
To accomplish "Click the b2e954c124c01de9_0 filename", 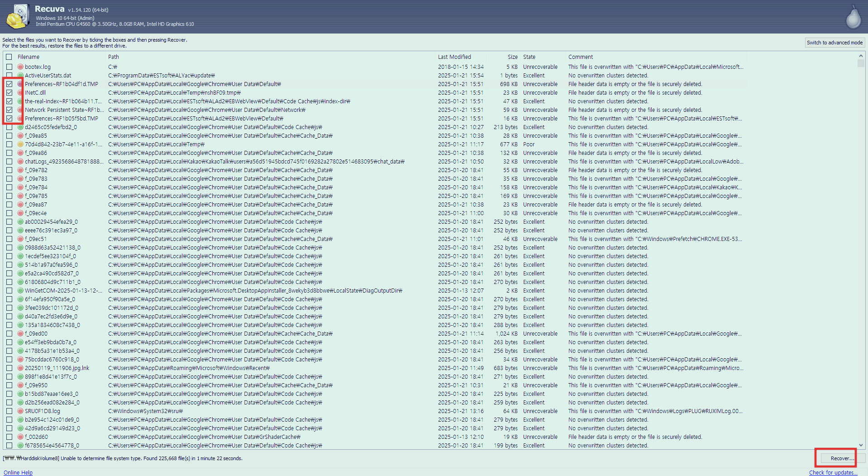I will tap(52, 420).
